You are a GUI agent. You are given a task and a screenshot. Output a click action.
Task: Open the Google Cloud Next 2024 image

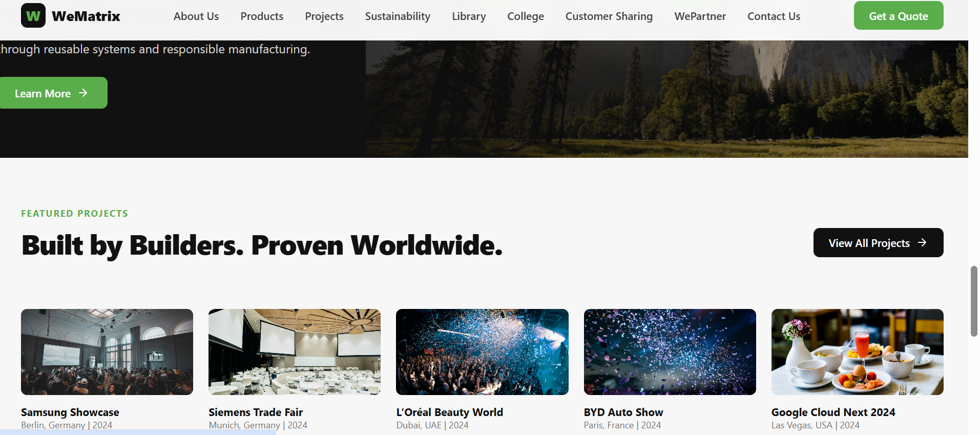coord(858,352)
